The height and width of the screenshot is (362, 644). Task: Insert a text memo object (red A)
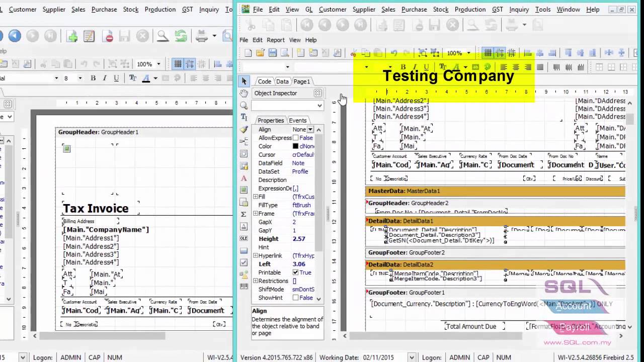pyautogui.click(x=244, y=178)
